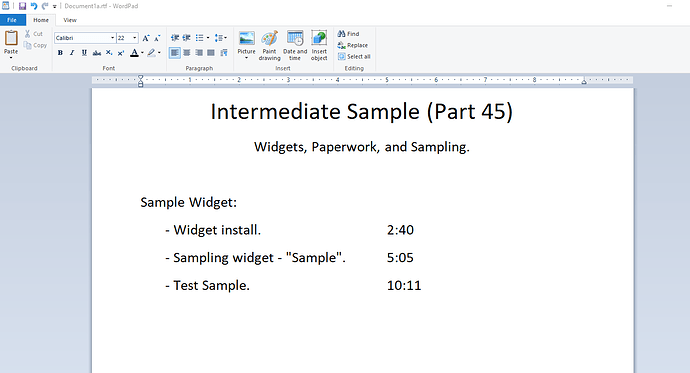Grow the font size

pyautogui.click(x=146, y=38)
